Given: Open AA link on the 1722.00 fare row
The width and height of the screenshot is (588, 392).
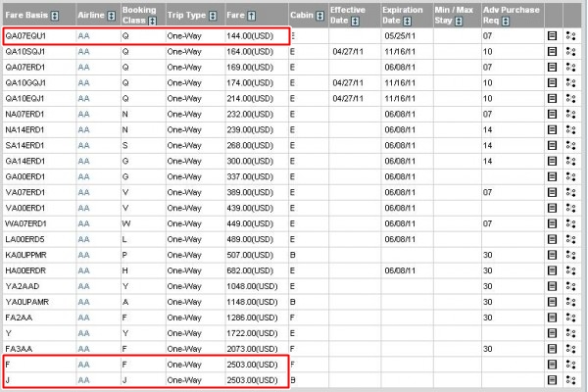Looking at the screenshot, I should [x=84, y=333].
